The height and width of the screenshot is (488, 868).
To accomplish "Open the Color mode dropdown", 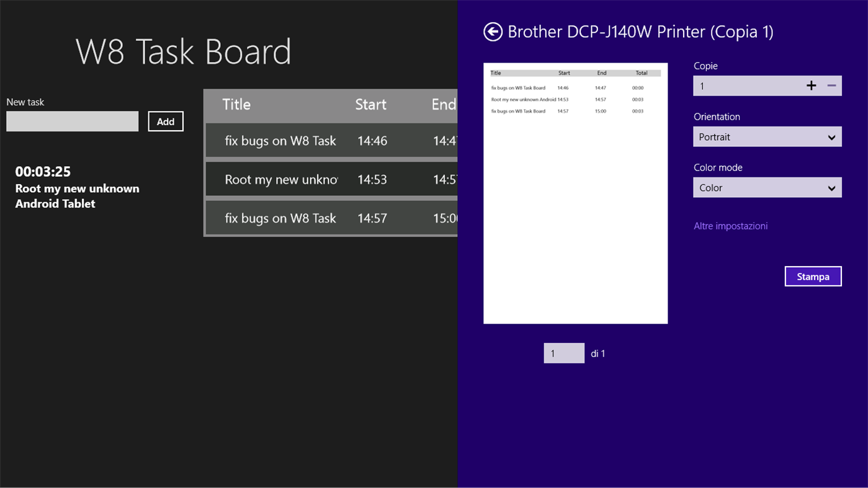I will click(767, 187).
